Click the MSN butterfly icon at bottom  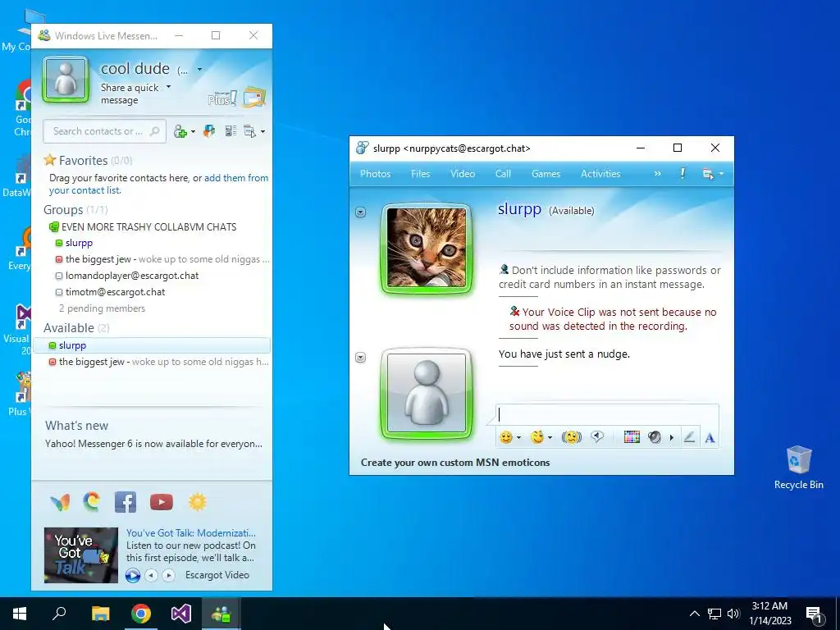click(60, 502)
